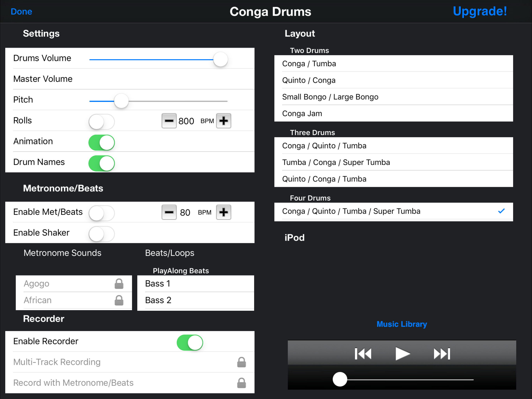
Task: Tap minus button for Metronome BPM
Action: [169, 212]
